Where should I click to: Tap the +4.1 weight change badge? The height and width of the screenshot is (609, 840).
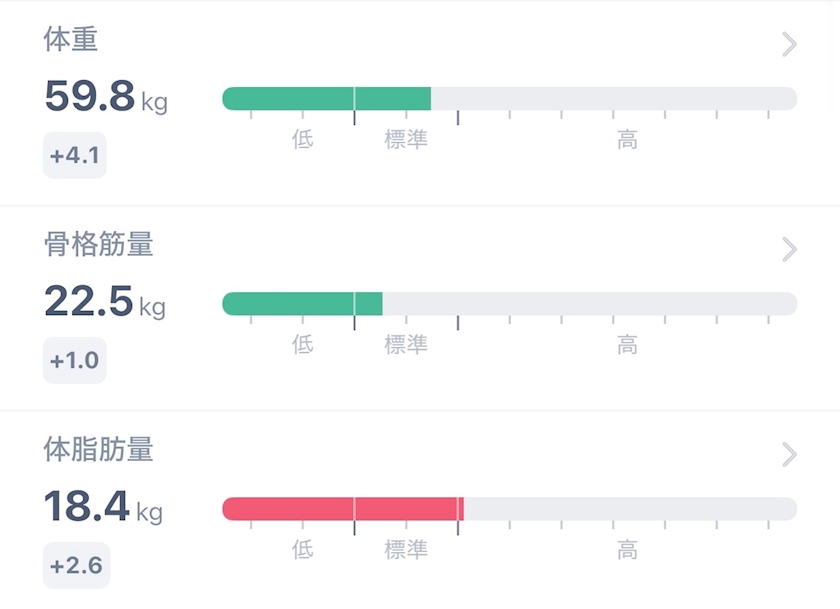[74, 156]
